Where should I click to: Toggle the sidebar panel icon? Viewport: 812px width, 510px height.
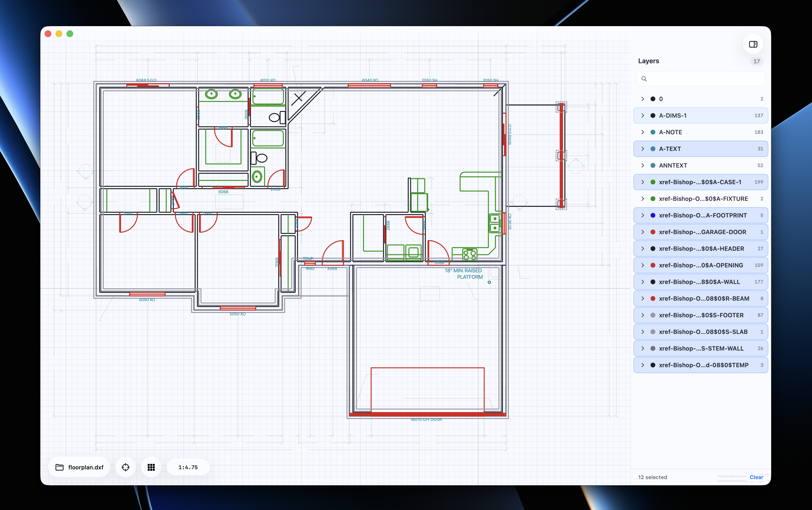(753, 44)
